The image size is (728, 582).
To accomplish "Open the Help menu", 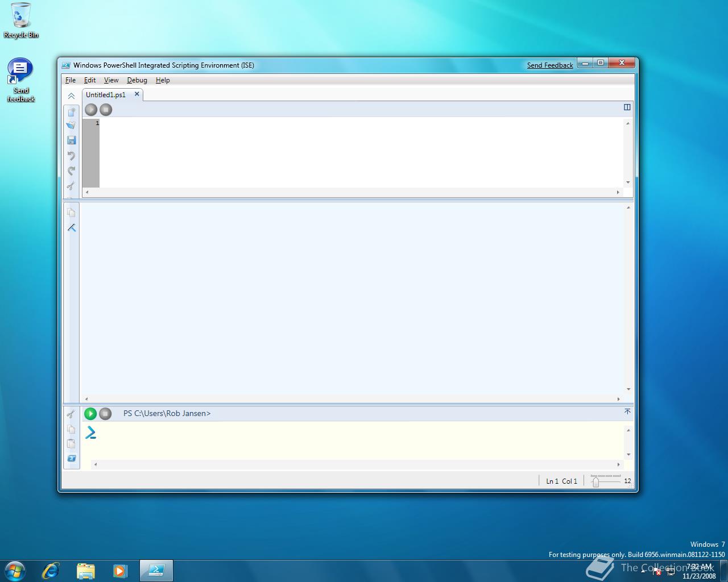I will coord(163,80).
